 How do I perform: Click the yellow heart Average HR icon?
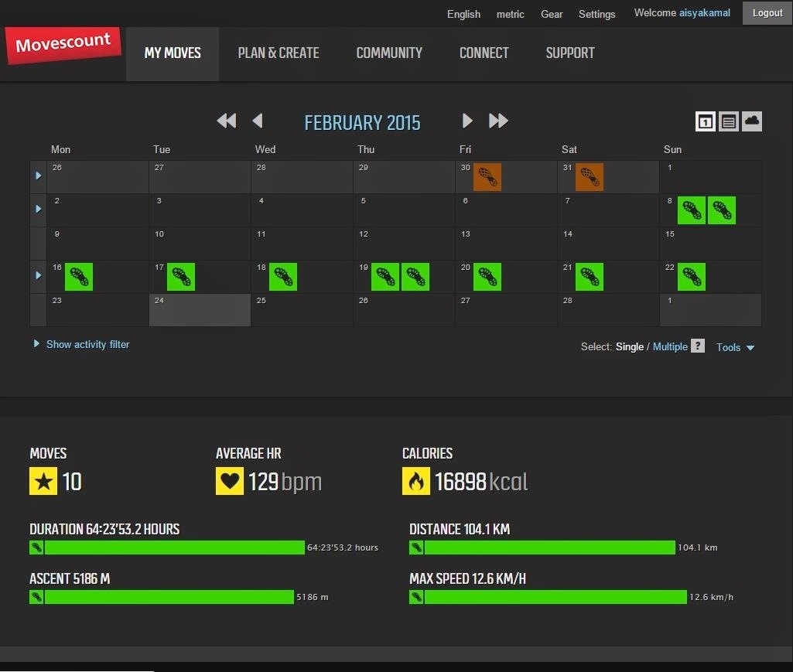click(x=230, y=481)
